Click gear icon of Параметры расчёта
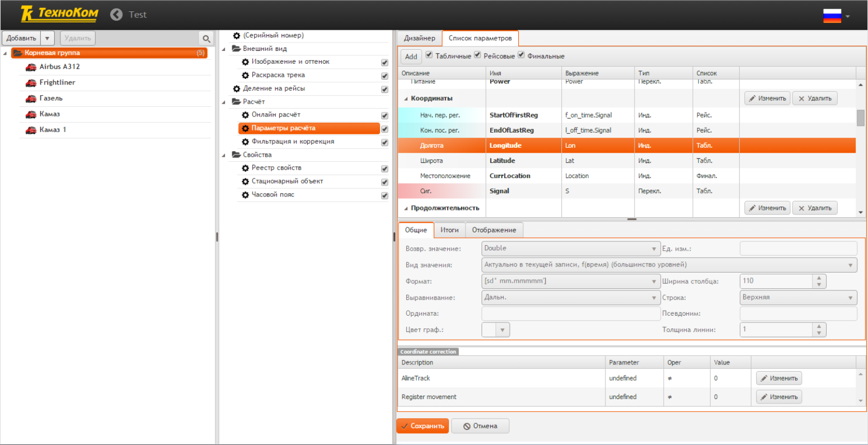The image size is (868, 445). click(245, 128)
